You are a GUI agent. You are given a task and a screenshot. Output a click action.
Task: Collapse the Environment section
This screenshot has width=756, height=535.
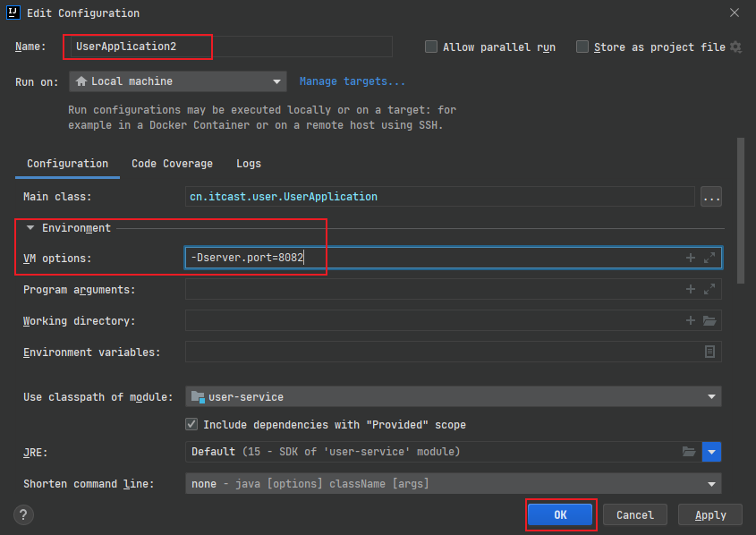pyautogui.click(x=30, y=228)
